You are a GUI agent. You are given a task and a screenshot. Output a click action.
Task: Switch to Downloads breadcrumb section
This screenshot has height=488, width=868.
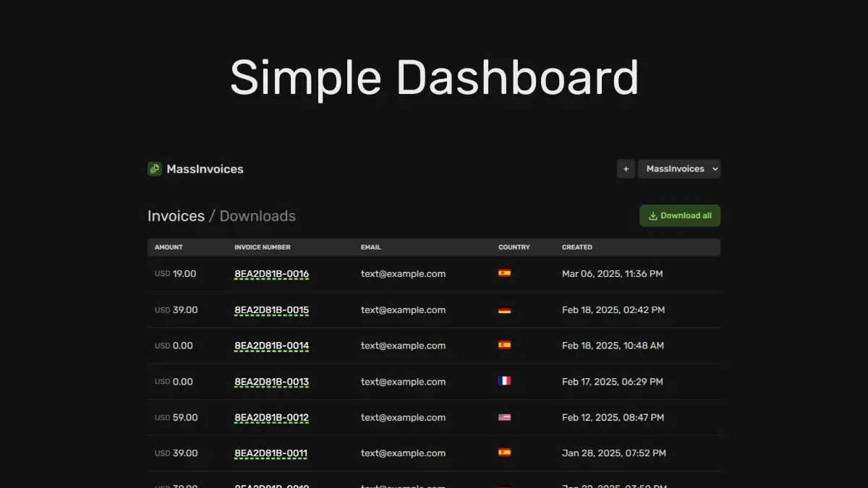click(258, 216)
